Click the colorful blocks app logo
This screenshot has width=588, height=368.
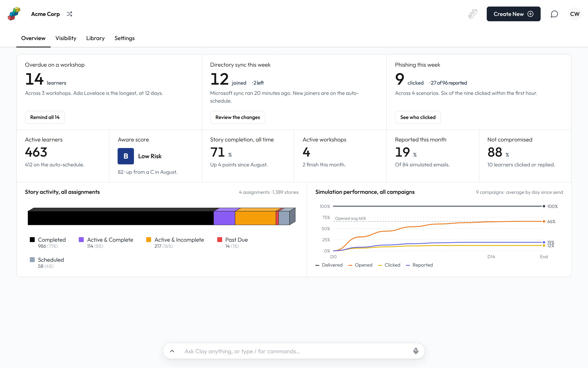(x=14, y=14)
